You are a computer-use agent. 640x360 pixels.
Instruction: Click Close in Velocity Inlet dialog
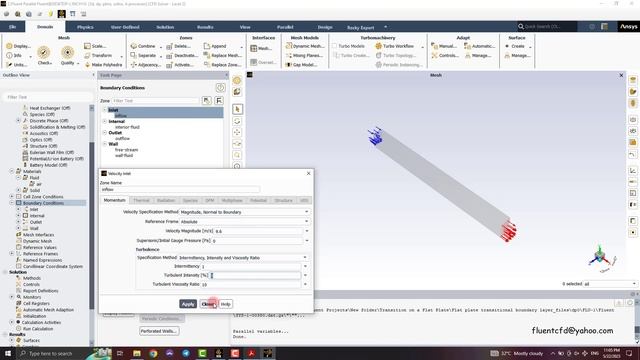point(208,304)
